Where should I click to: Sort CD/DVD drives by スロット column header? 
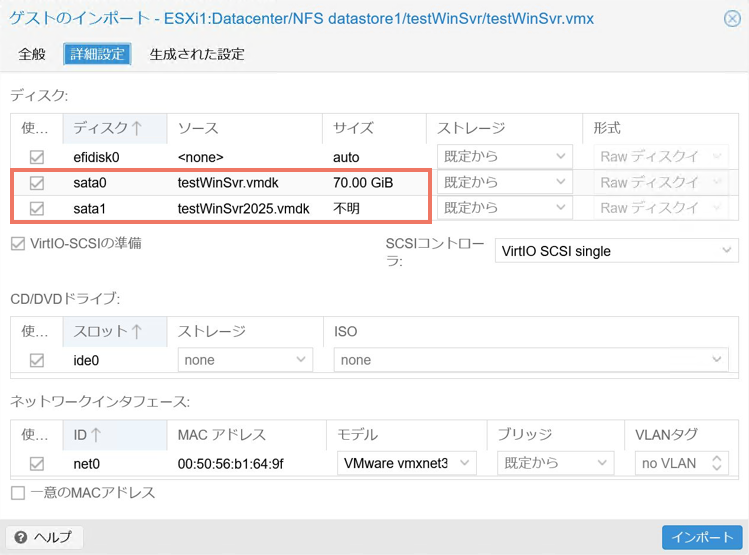coord(108,331)
